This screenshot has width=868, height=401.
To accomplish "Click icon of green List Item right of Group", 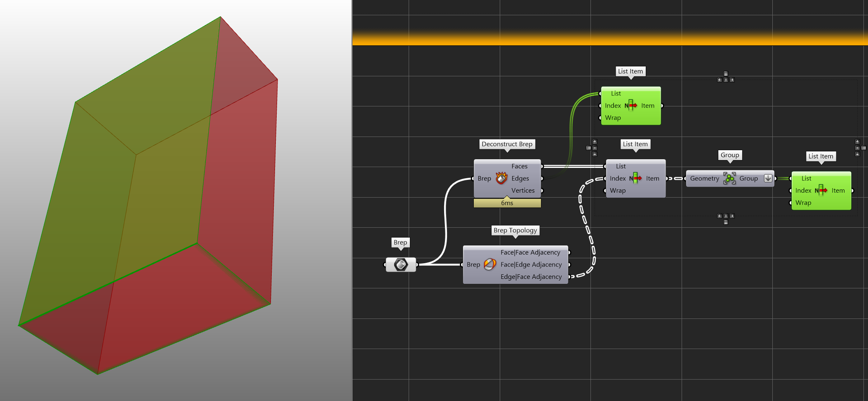I will coord(821,191).
